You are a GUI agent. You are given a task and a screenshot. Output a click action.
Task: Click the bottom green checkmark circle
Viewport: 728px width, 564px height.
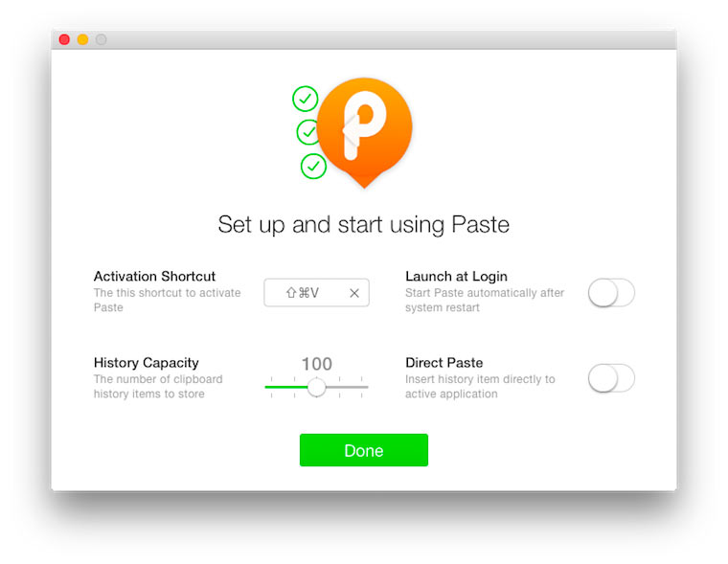[313, 167]
